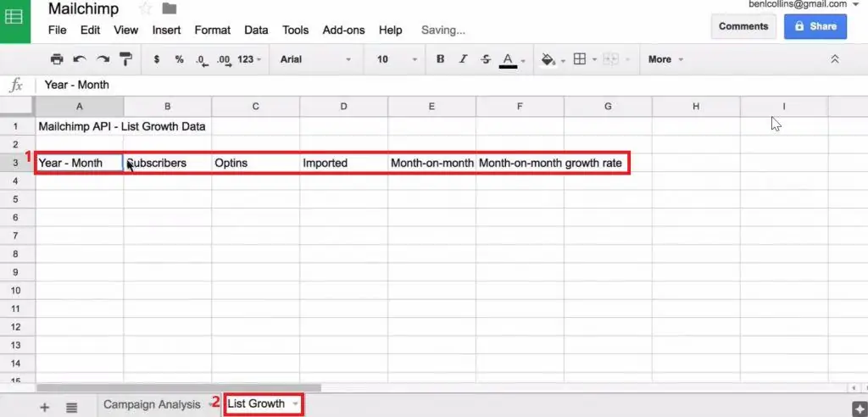This screenshot has width=868, height=417.
Task: Toggle italic formatting
Action: [463, 59]
